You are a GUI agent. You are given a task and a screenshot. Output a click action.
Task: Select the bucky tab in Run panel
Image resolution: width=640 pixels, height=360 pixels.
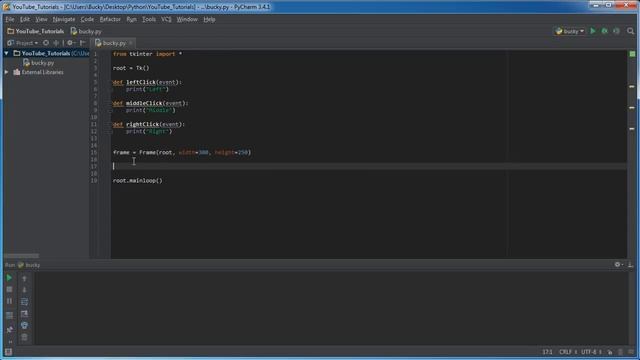tap(29, 265)
